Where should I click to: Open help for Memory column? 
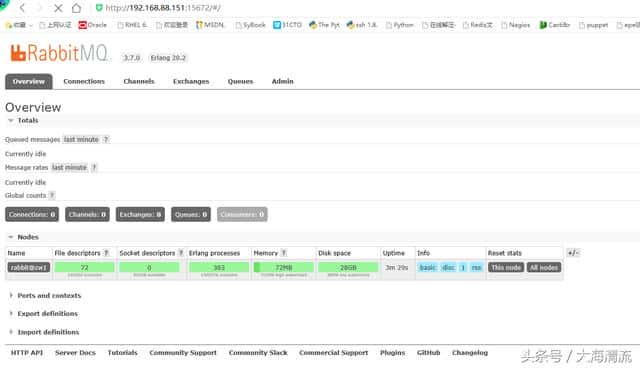click(x=284, y=253)
